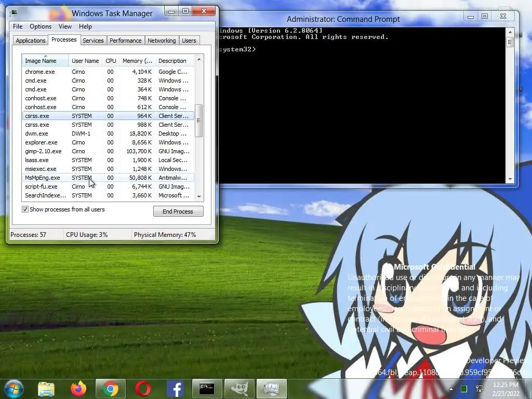This screenshot has width=532, height=399.
Task: Toggle Show processes from all users
Action: tap(25, 209)
